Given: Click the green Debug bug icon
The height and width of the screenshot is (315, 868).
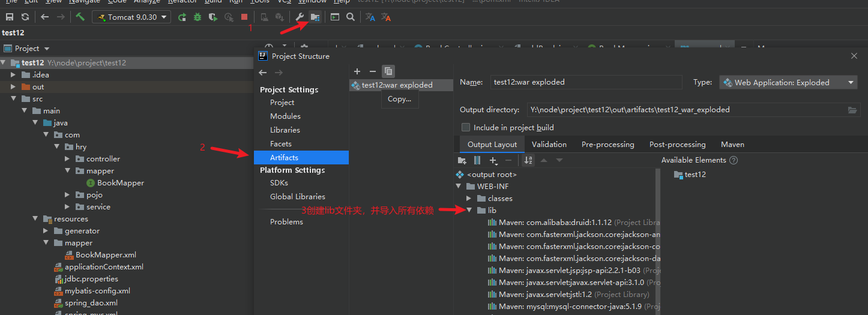Looking at the screenshot, I should (197, 17).
